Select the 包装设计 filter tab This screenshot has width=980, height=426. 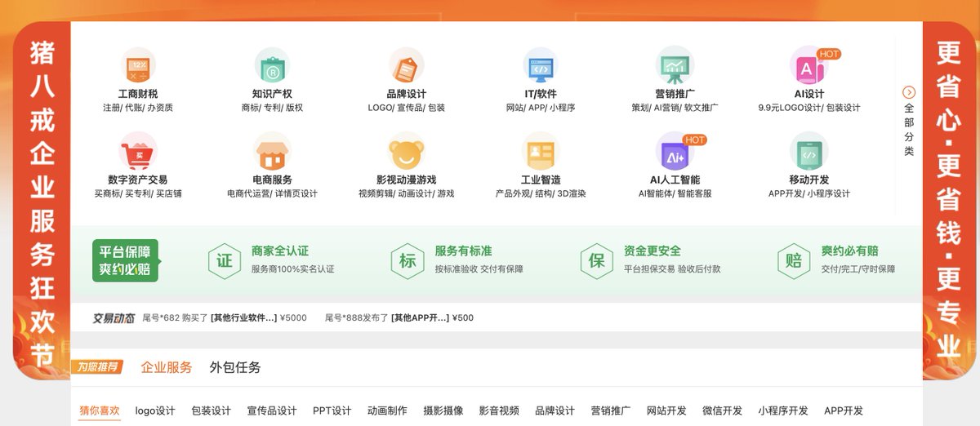click(x=212, y=410)
